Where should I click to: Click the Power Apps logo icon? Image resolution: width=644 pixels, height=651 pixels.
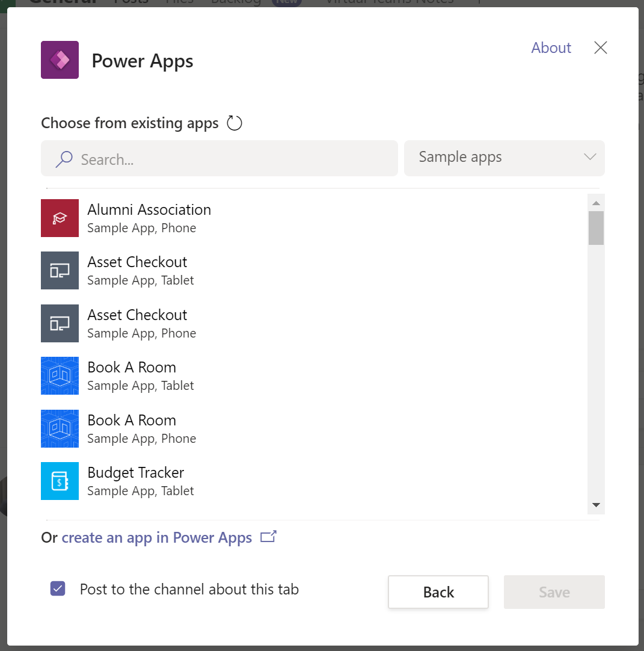(x=60, y=60)
